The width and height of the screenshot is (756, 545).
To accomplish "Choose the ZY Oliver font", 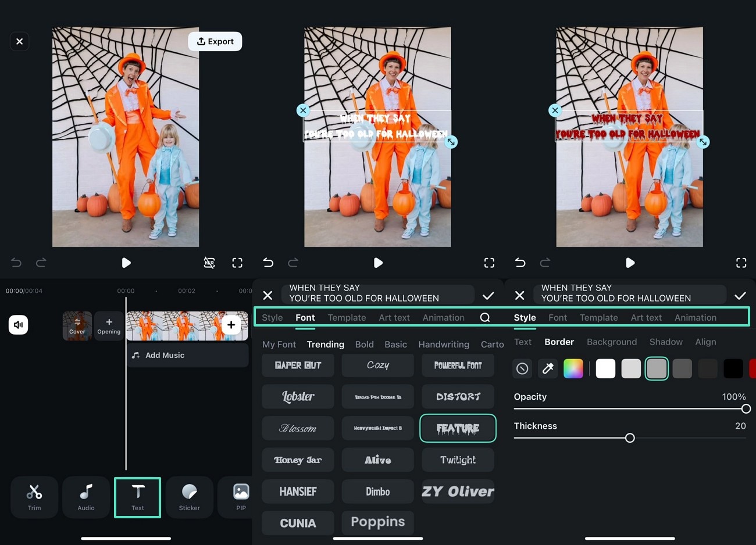I will pyautogui.click(x=458, y=492).
